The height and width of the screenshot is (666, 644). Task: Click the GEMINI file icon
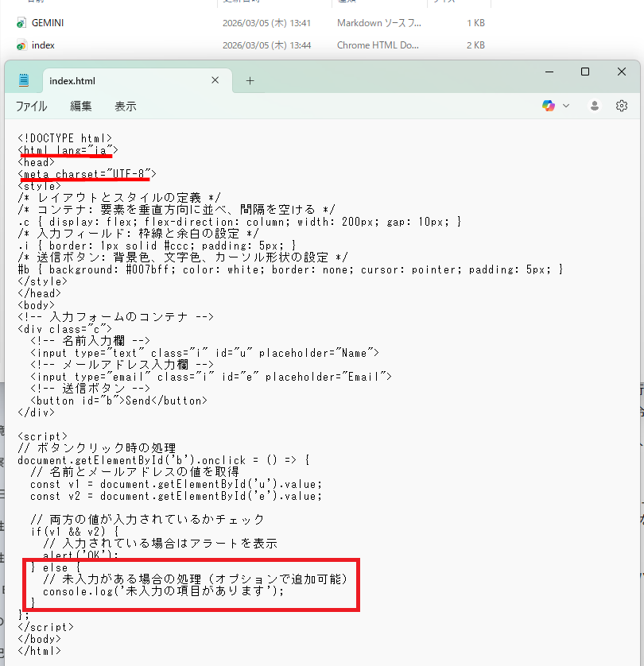click(21, 23)
